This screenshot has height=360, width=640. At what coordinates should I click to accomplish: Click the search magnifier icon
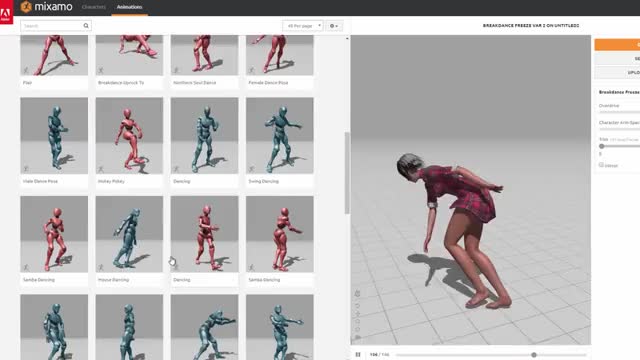(x=86, y=26)
